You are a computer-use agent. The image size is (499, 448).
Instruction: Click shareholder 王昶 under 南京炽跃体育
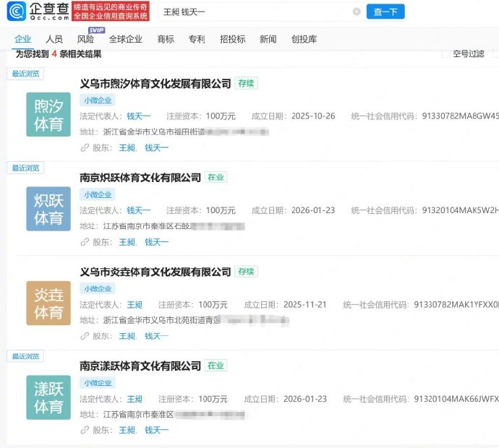(127, 242)
